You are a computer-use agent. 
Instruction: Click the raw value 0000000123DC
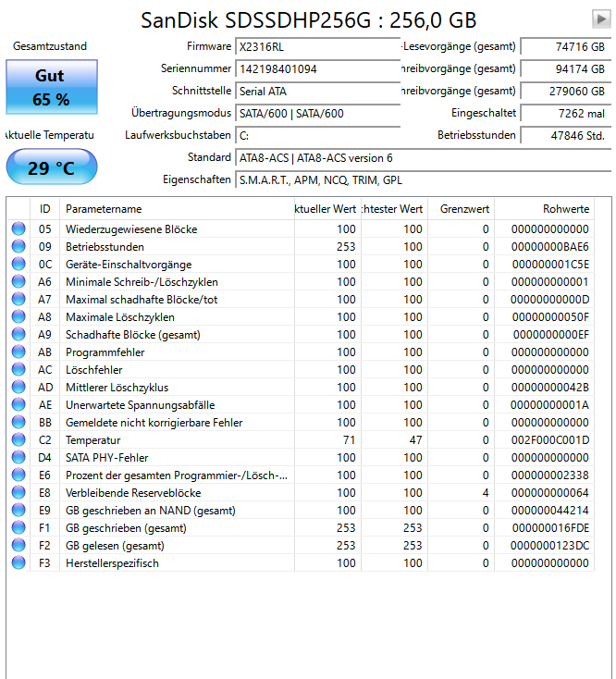click(549, 546)
